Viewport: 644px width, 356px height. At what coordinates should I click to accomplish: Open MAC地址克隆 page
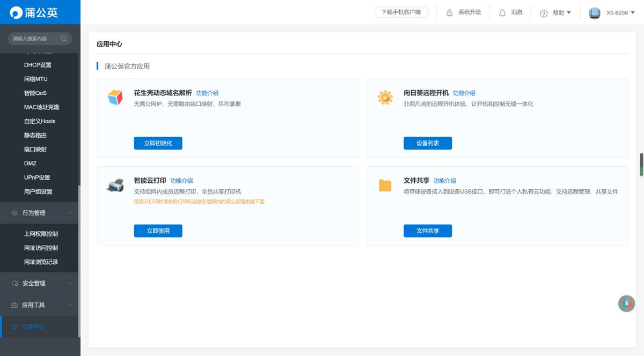(x=41, y=107)
